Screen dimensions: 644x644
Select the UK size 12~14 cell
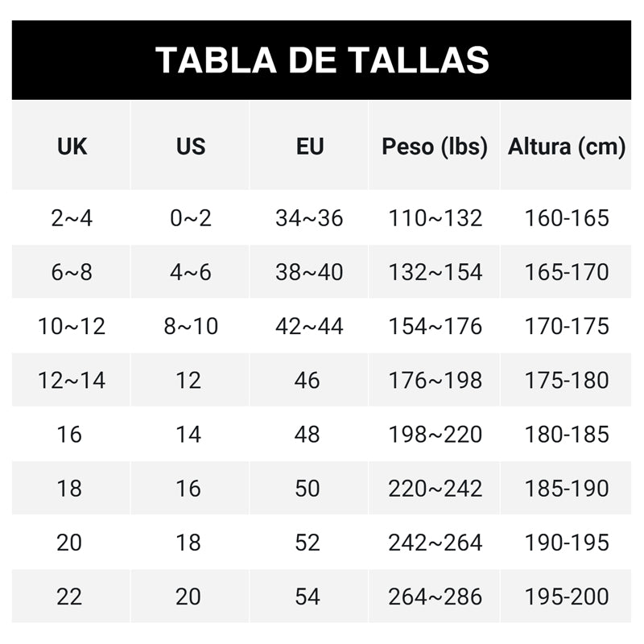coord(71,380)
